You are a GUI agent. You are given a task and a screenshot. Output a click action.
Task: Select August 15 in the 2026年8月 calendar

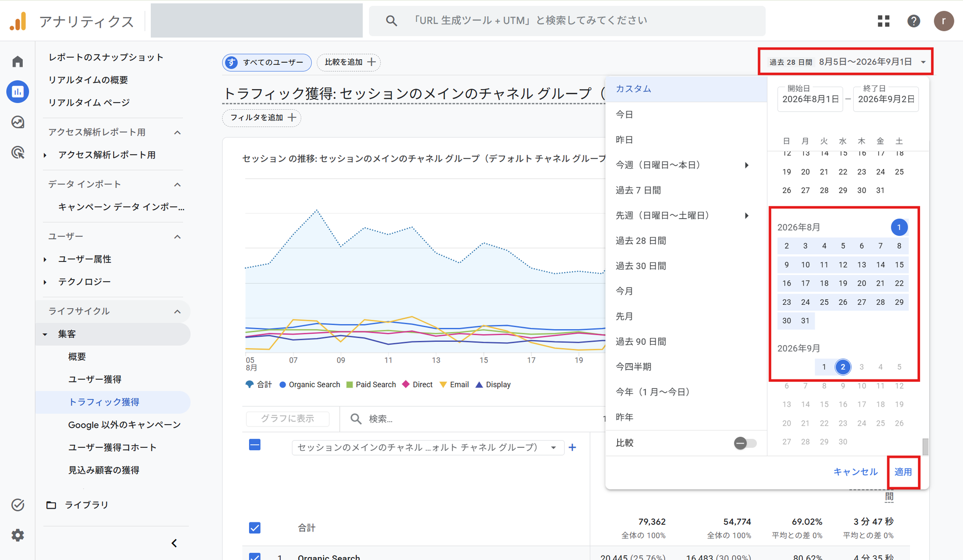tap(899, 265)
